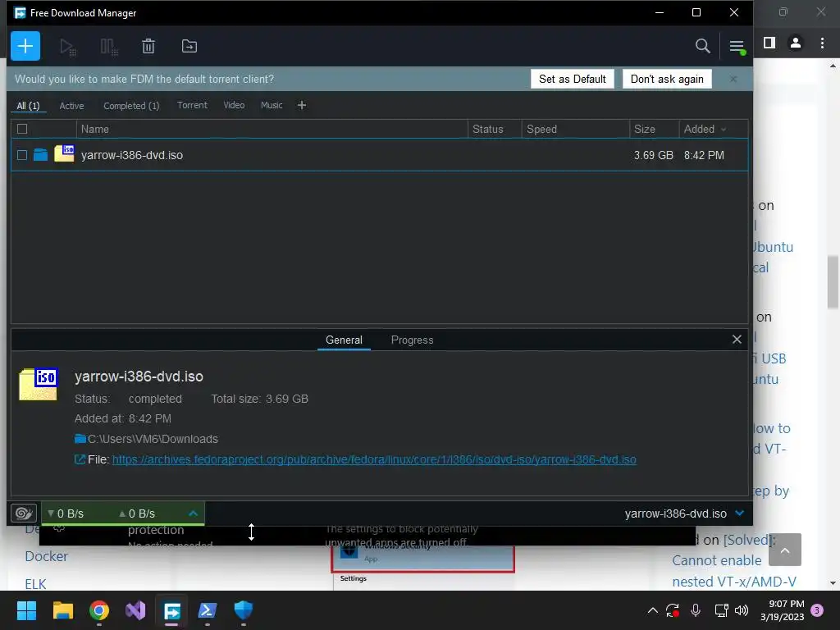Open the Progress details tab
Image resolution: width=840 pixels, height=630 pixels.
point(412,340)
